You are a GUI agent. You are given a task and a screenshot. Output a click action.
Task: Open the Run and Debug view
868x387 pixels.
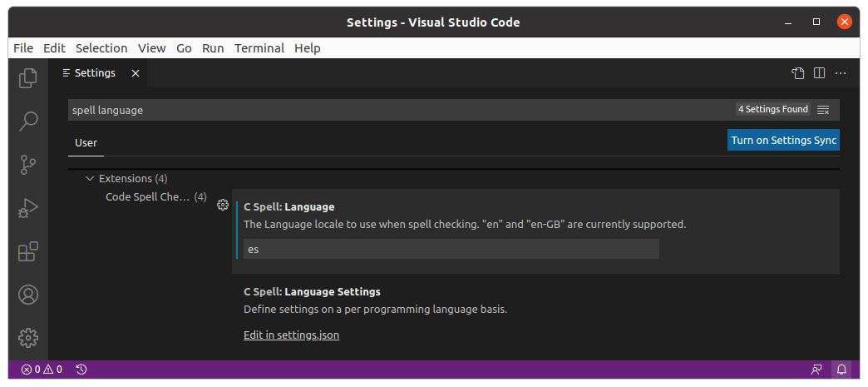28,208
